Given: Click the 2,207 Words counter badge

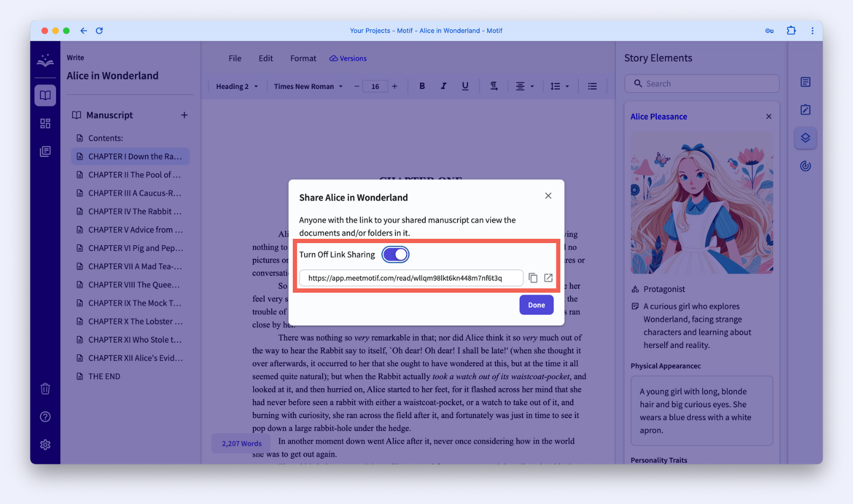Looking at the screenshot, I should coord(242,443).
